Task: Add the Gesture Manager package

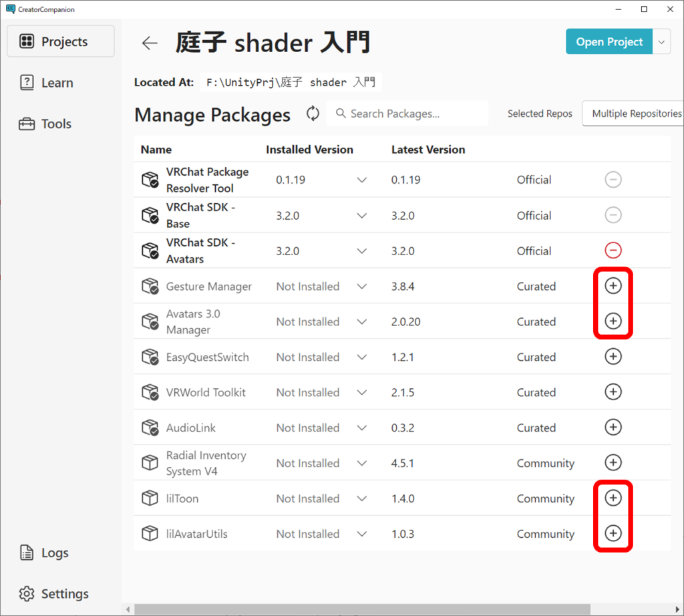Action: 613,286
